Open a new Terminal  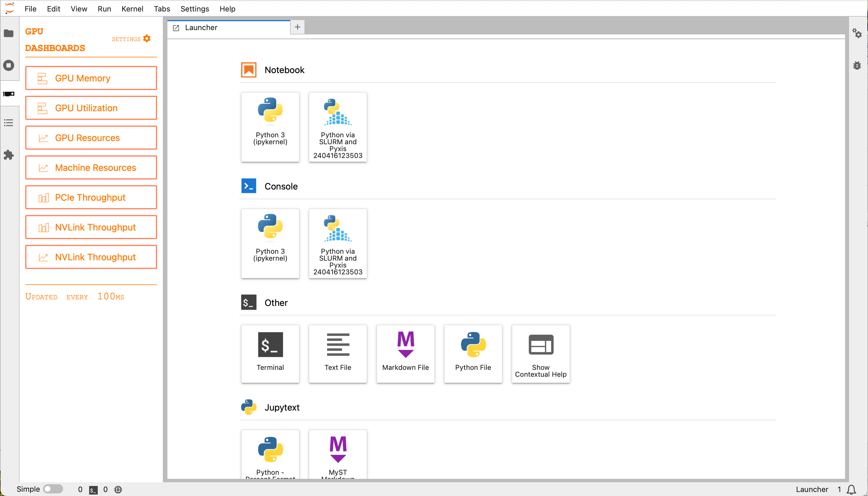tap(270, 354)
